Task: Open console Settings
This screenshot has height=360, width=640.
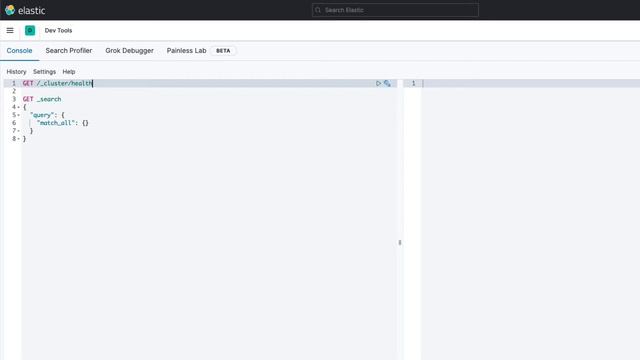Action: click(44, 72)
